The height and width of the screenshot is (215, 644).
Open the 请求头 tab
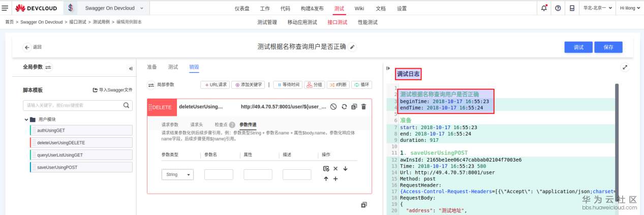click(x=197, y=125)
